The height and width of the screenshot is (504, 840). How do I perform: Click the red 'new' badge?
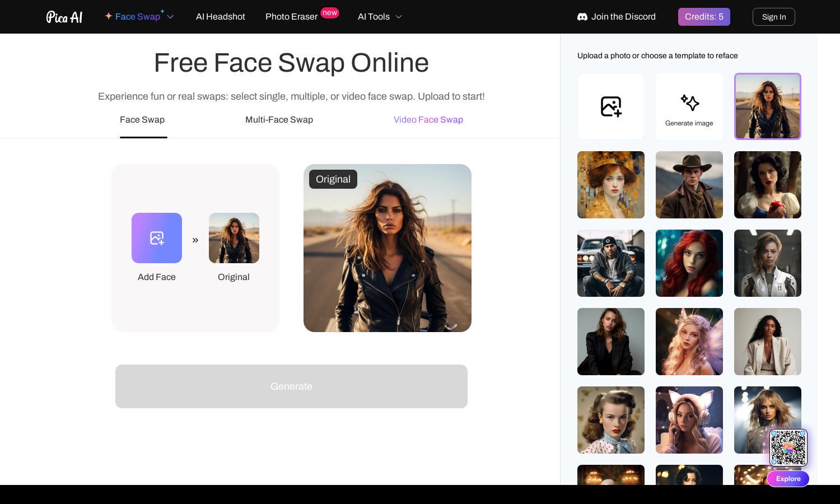pyautogui.click(x=330, y=12)
